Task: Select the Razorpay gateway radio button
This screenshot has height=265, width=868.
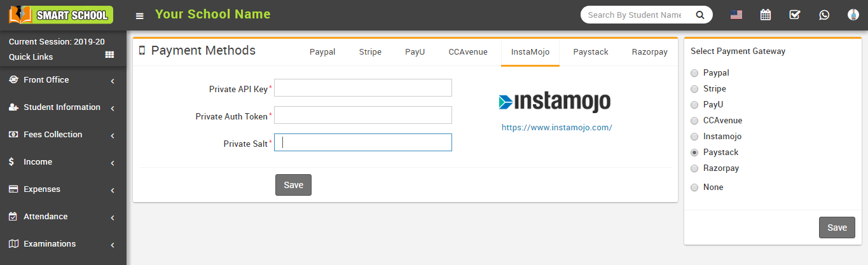Action: (x=694, y=168)
